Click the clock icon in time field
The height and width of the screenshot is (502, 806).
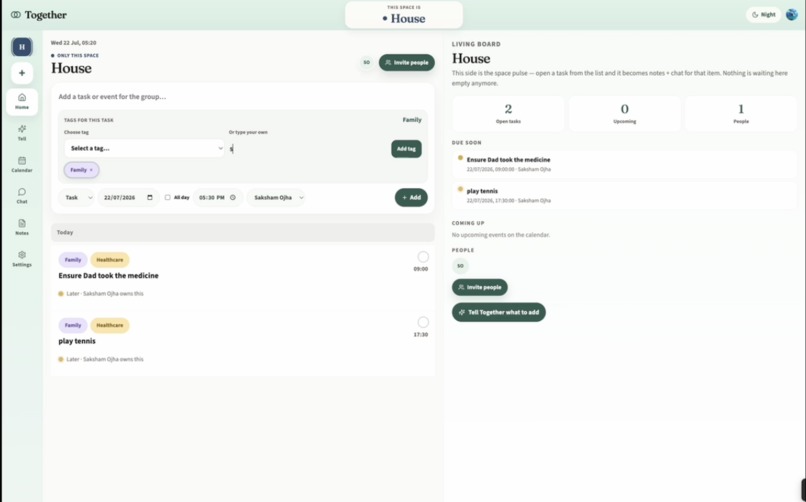233,197
